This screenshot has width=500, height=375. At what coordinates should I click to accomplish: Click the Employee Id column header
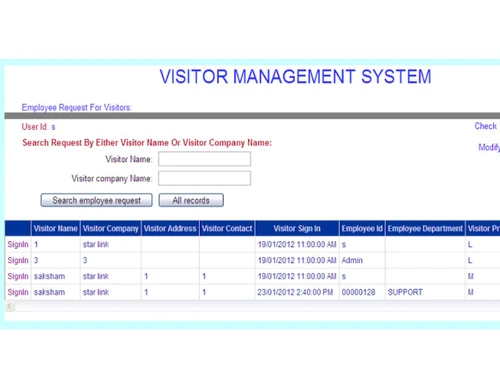click(362, 228)
